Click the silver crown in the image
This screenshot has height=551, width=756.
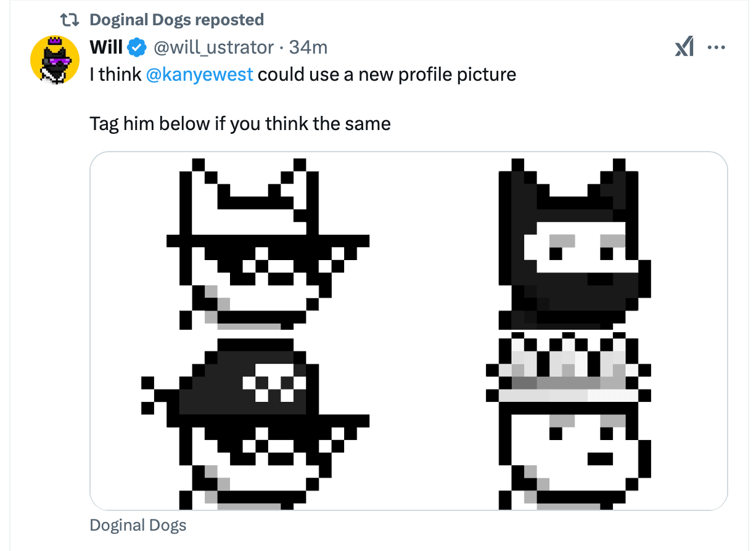click(x=573, y=370)
